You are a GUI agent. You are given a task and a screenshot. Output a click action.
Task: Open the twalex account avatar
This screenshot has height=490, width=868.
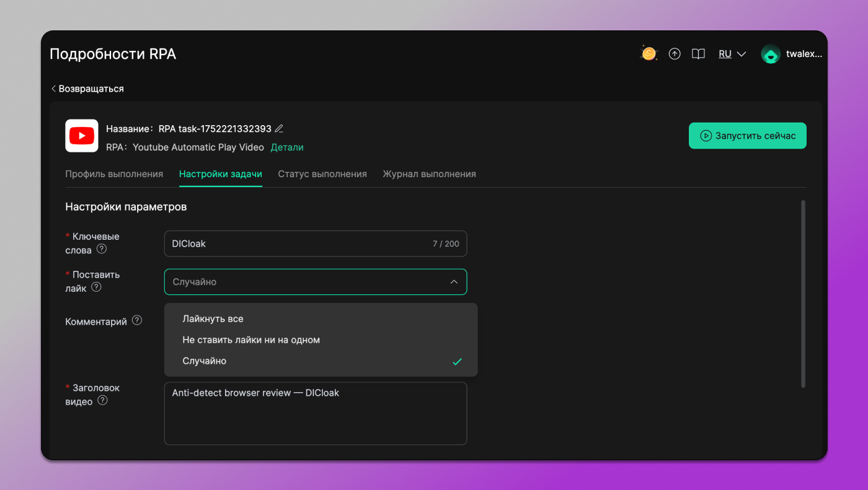click(771, 54)
